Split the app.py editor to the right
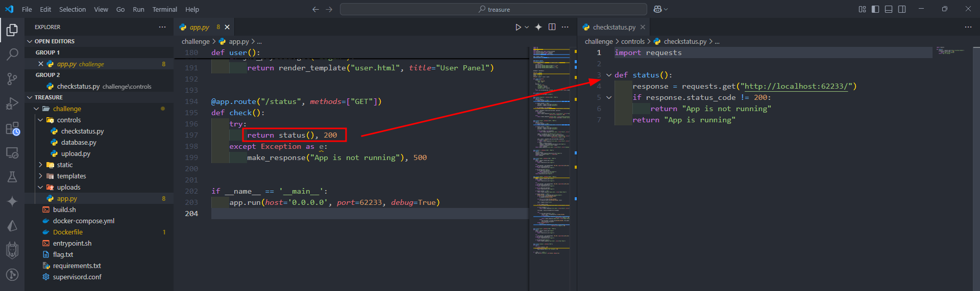The width and height of the screenshot is (980, 291). click(552, 27)
